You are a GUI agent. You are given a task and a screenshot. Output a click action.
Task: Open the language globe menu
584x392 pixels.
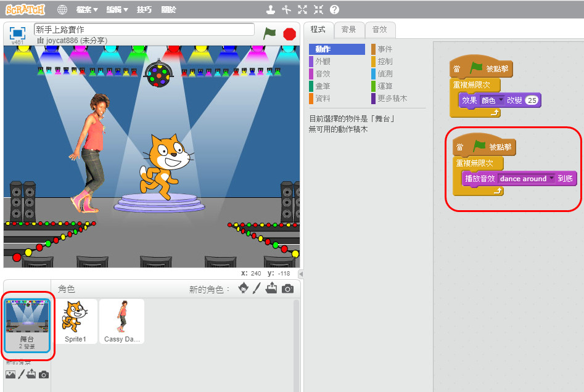click(62, 9)
